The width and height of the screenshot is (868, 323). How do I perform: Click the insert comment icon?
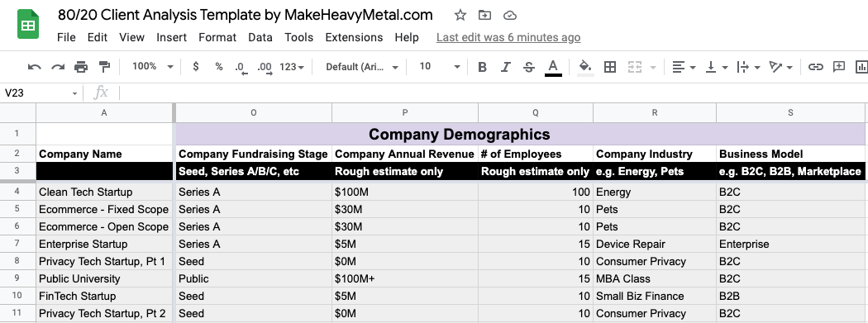pos(839,67)
